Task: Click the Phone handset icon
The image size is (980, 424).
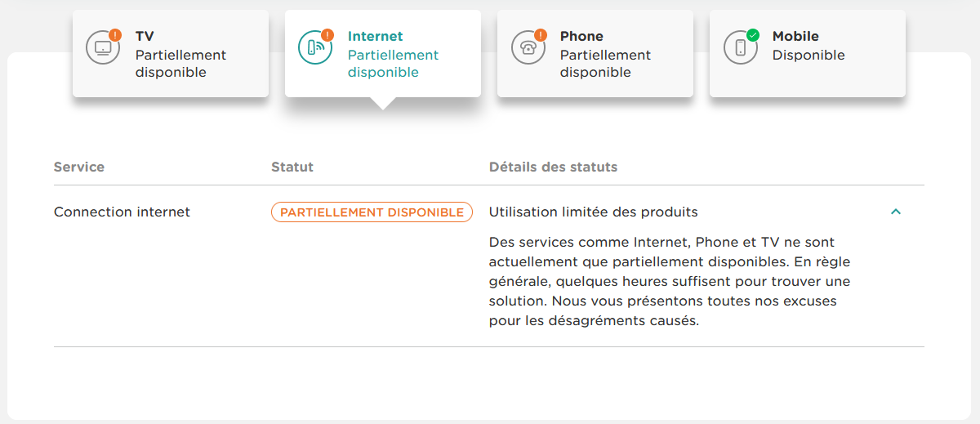Action: 528,47
